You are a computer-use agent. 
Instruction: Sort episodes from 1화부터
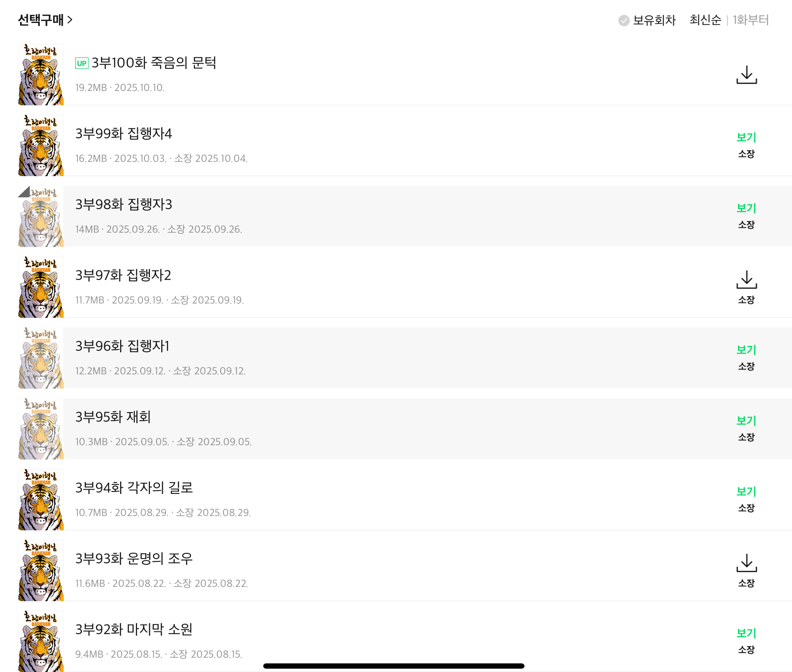[750, 20]
